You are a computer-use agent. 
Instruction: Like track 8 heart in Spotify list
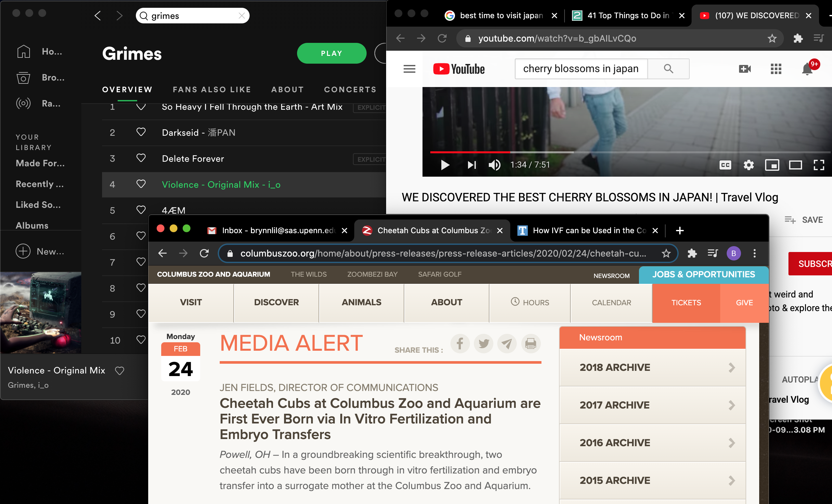click(x=141, y=288)
